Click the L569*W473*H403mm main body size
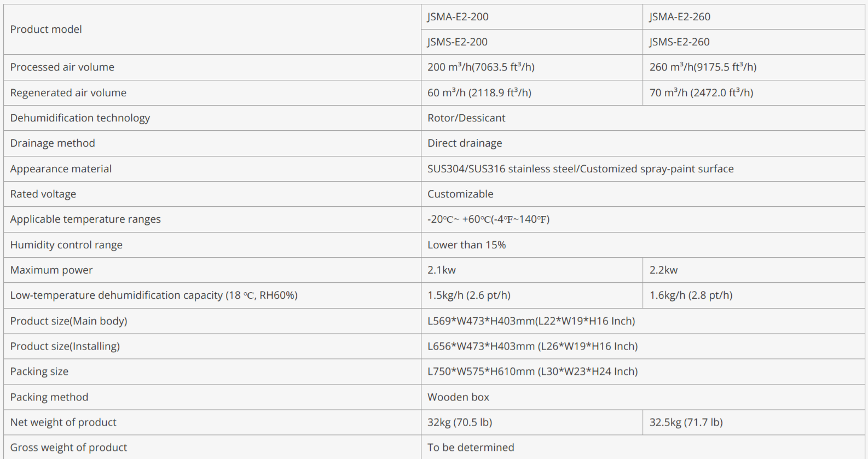 point(531,321)
